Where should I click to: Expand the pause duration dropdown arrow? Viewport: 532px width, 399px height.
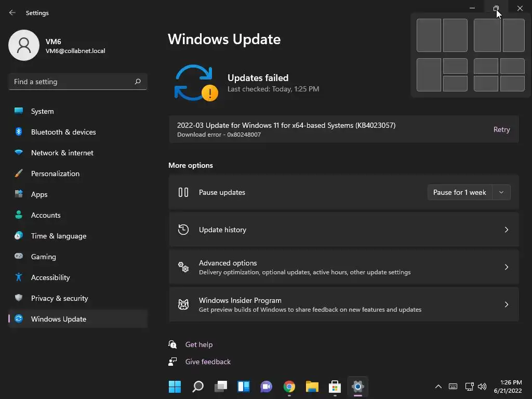501,192
